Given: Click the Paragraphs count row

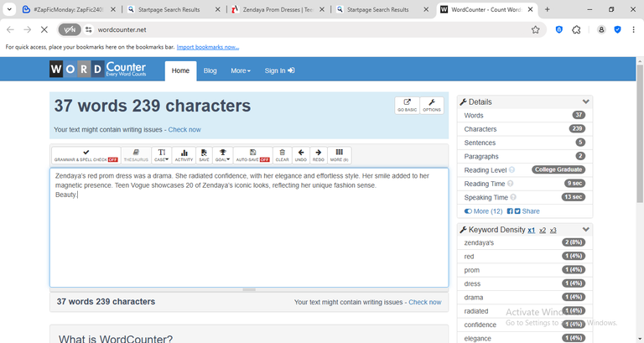Looking at the screenshot, I should click(524, 156).
